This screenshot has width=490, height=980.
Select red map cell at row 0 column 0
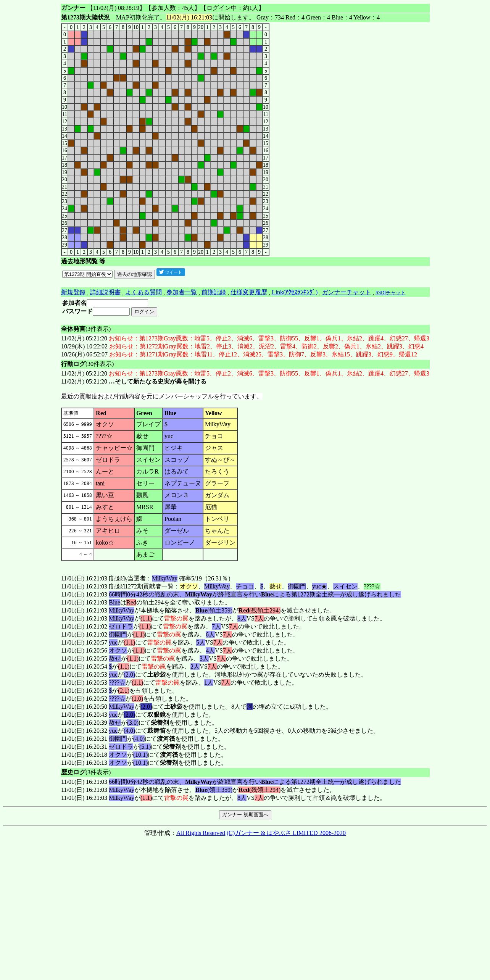71,35
